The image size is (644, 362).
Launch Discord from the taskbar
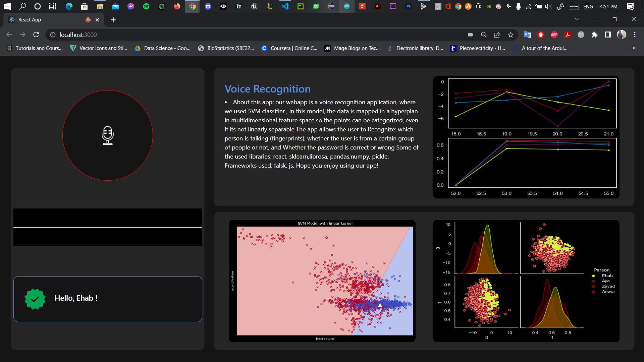click(x=208, y=6)
